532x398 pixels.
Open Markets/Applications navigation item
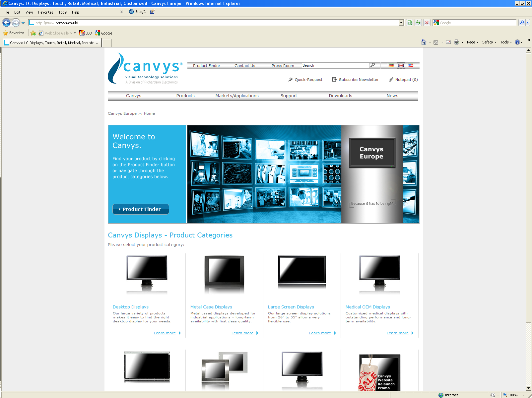237,96
